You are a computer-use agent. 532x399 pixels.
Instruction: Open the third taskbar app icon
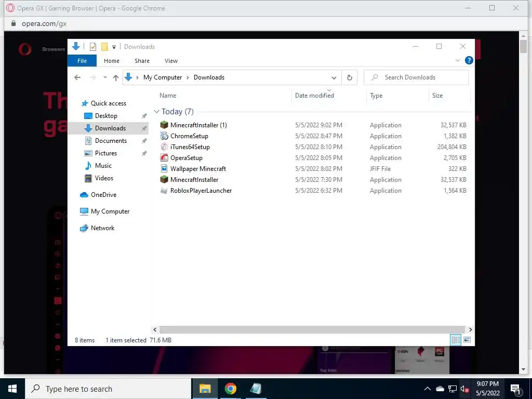click(x=256, y=389)
